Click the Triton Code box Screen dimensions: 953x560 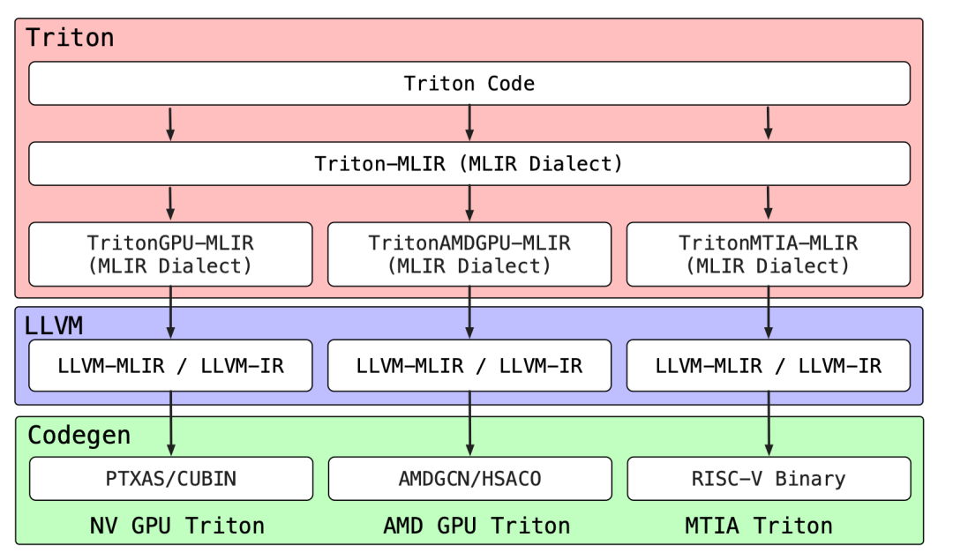(x=469, y=84)
